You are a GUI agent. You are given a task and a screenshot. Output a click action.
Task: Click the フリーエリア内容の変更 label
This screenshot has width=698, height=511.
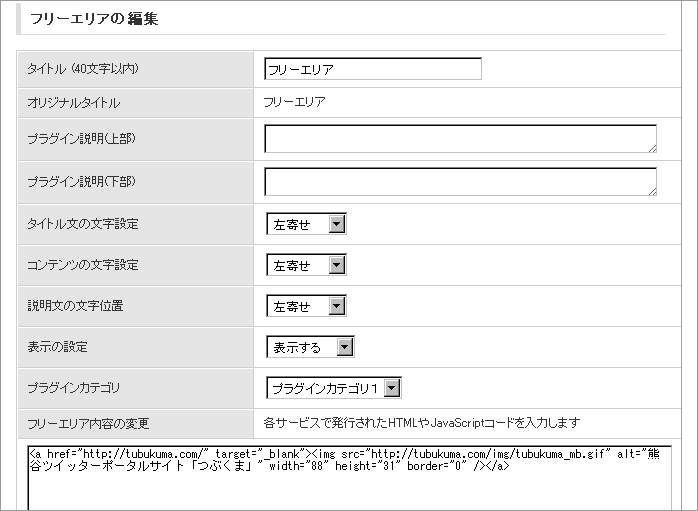[88, 423]
